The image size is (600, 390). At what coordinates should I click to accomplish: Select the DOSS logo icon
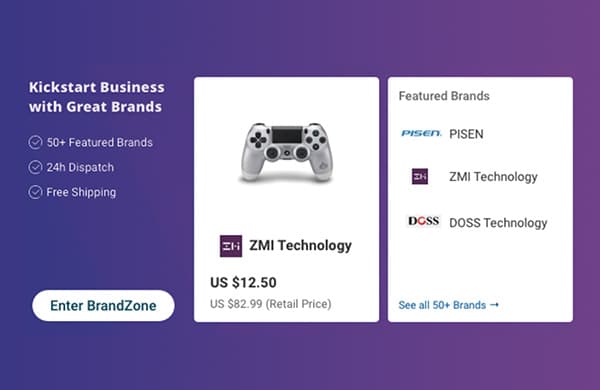click(424, 221)
